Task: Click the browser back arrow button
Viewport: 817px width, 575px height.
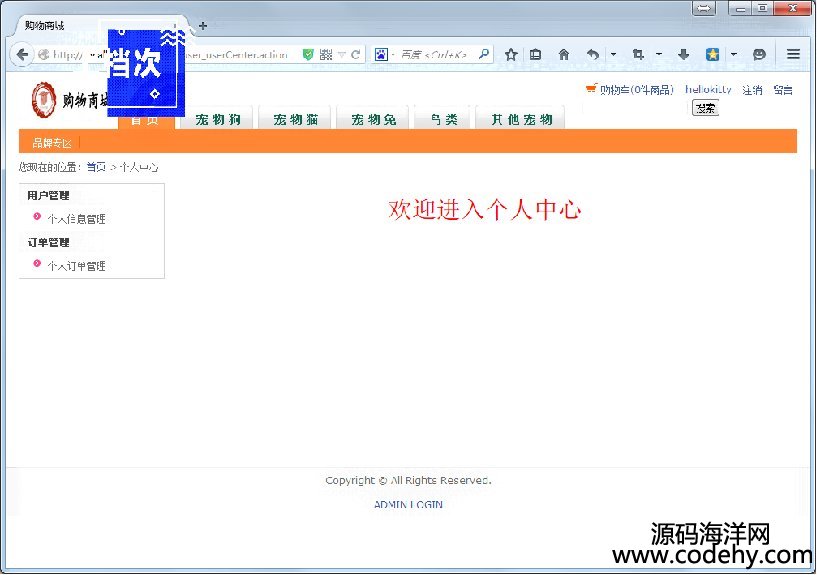Action: pyautogui.click(x=23, y=54)
